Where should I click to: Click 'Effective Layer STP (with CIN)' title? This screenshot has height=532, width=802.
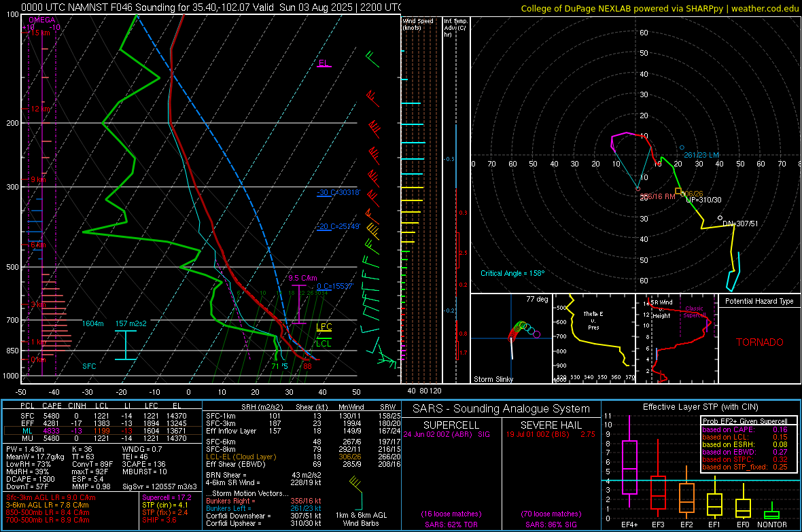point(700,407)
